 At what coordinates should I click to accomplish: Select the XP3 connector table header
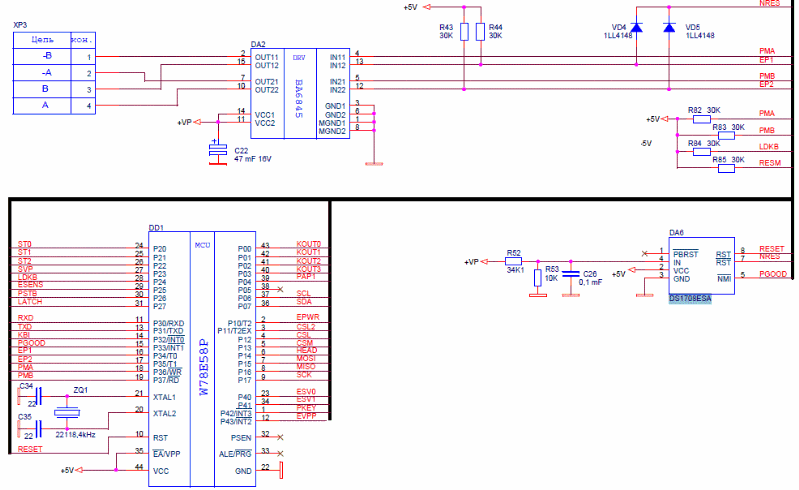(x=54, y=39)
